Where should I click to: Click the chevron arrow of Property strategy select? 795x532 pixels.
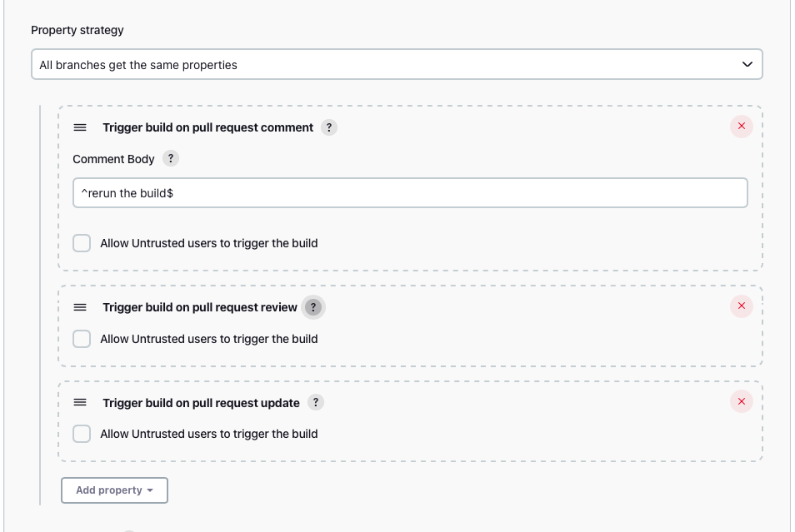pyautogui.click(x=747, y=64)
